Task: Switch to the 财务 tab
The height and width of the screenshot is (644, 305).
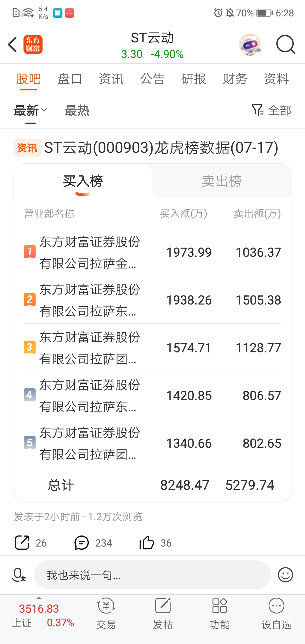Action: pos(235,79)
